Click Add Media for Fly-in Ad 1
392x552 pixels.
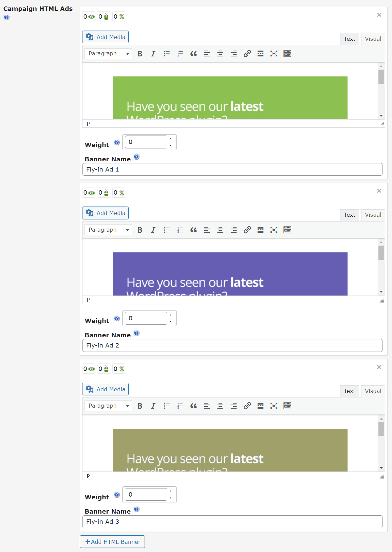click(105, 37)
